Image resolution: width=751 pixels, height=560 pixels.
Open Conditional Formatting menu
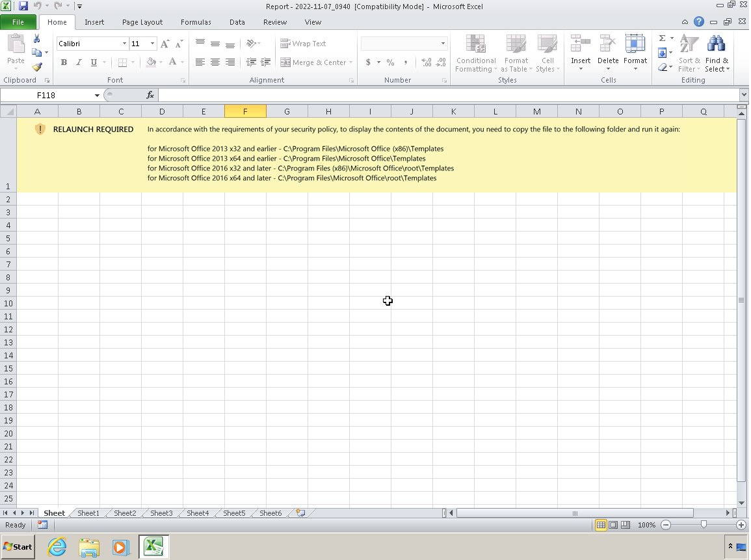click(x=475, y=53)
